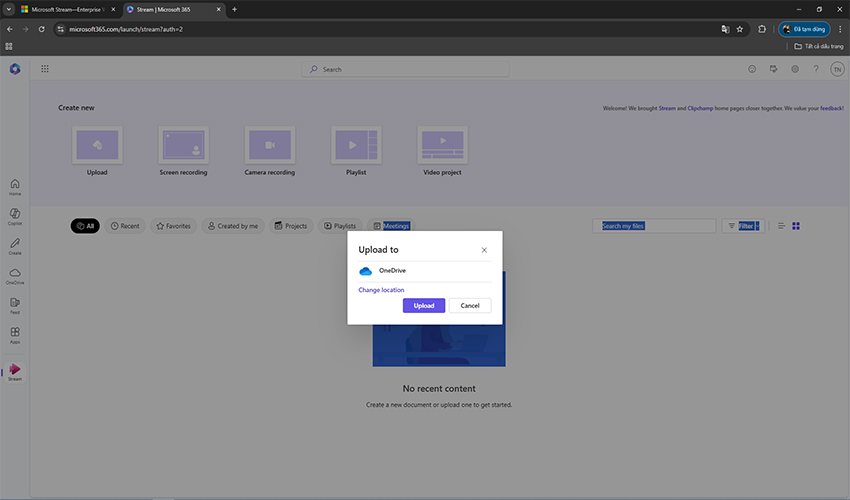Open the browser extensions icon

[762, 29]
